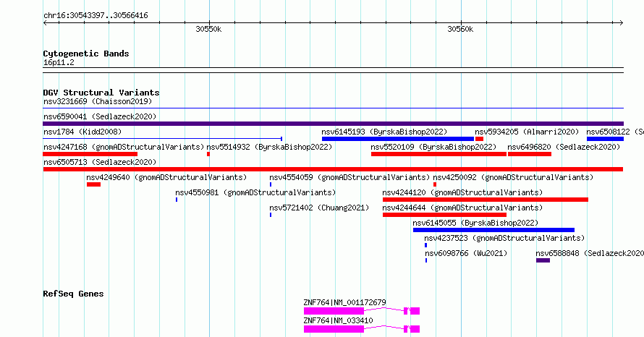The height and width of the screenshot is (337, 644).
Task: Click the nsv5514932 (ByrskaBishop2022) label
Action: [x=269, y=147]
